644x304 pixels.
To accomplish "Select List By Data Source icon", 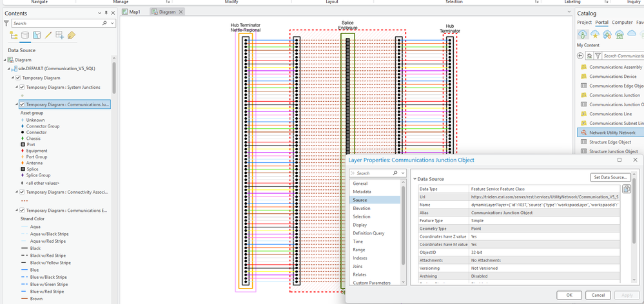I will pyautogui.click(x=25, y=35).
